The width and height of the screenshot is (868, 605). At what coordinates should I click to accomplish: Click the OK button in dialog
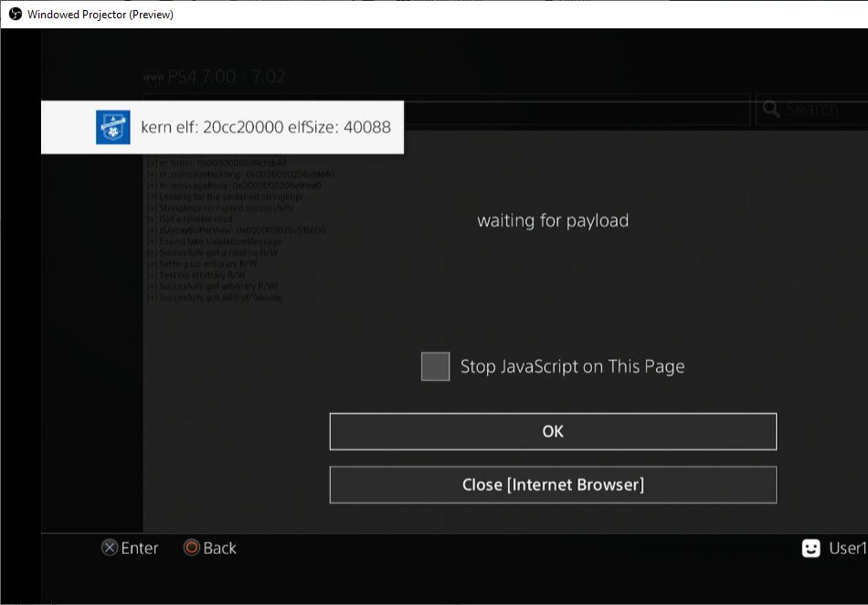click(553, 431)
